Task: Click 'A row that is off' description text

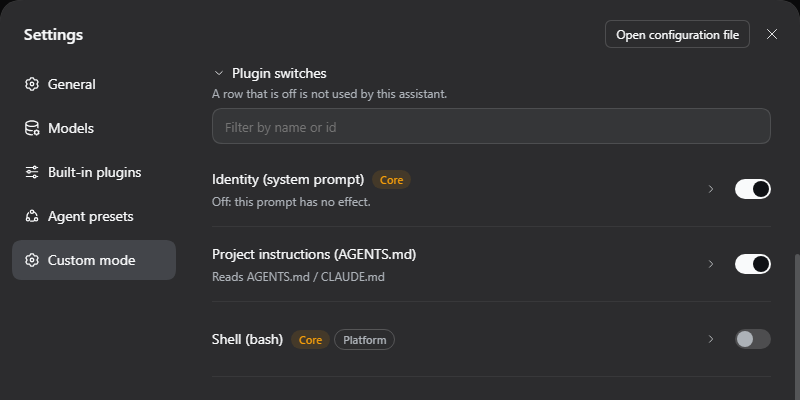Action: (x=330, y=94)
